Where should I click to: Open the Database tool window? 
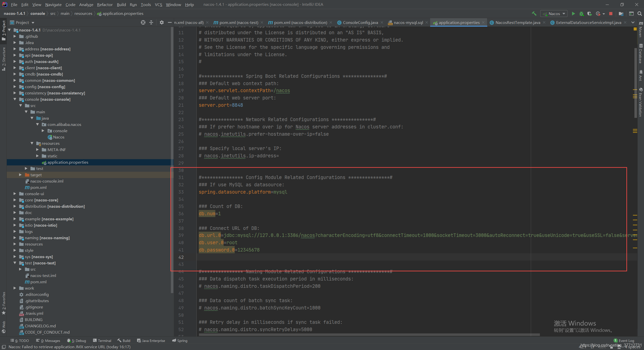(641, 54)
